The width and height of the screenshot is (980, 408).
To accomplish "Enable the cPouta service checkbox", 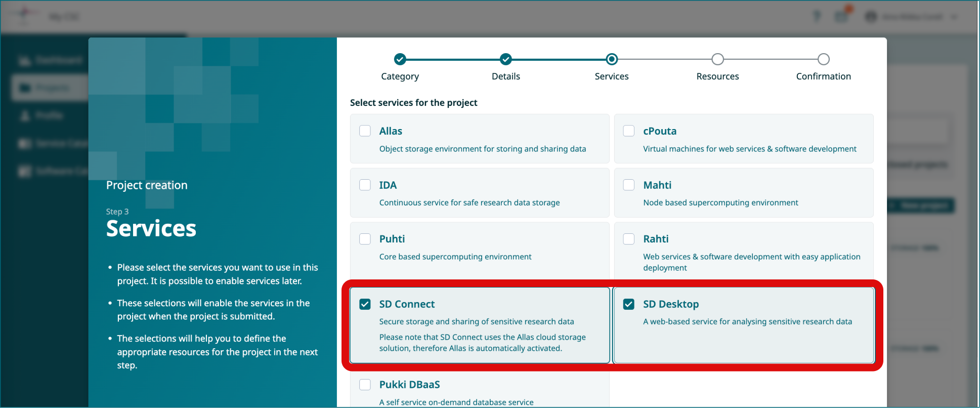I will pyautogui.click(x=628, y=131).
